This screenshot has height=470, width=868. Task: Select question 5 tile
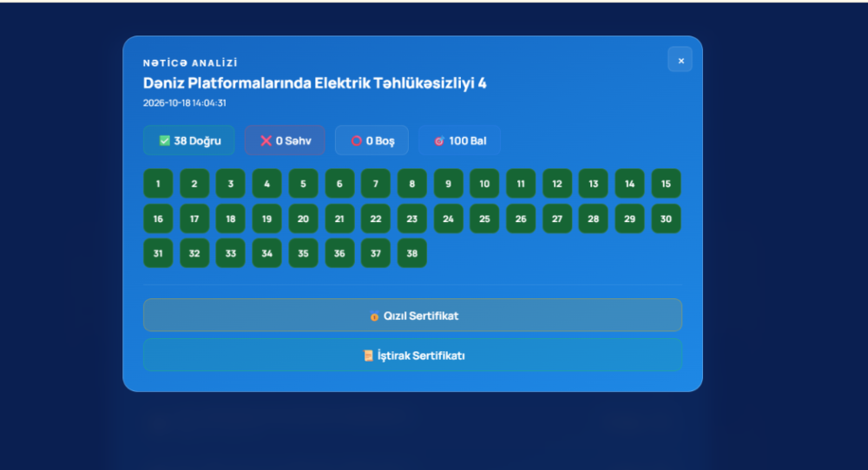click(x=303, y=184)
